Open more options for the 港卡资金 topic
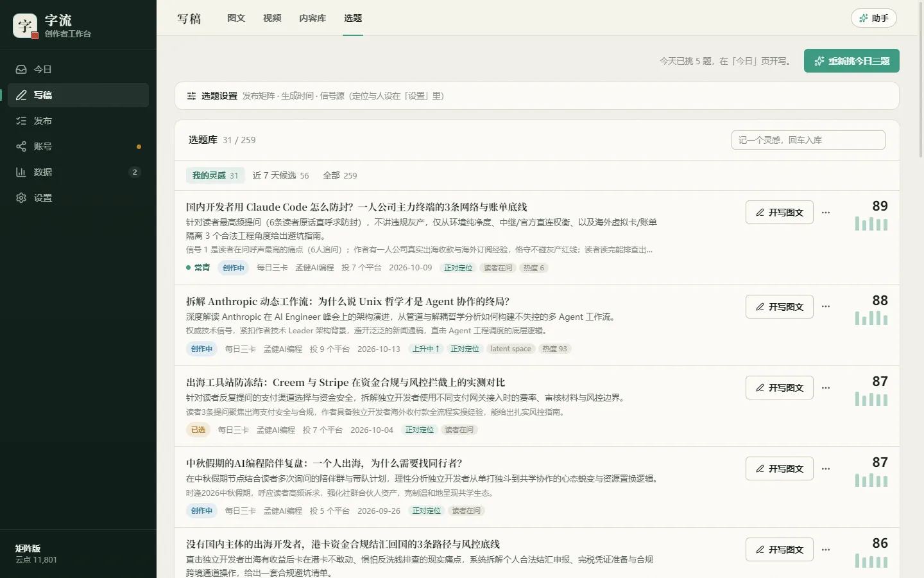 pyautogui.click(x=826, y=550)
